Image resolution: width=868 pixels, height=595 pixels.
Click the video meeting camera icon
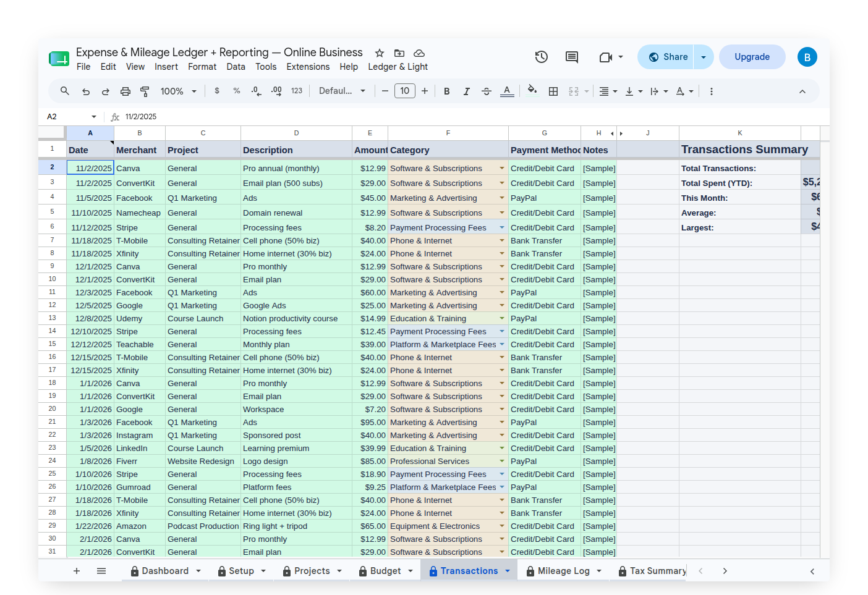(x=605, y=57)
